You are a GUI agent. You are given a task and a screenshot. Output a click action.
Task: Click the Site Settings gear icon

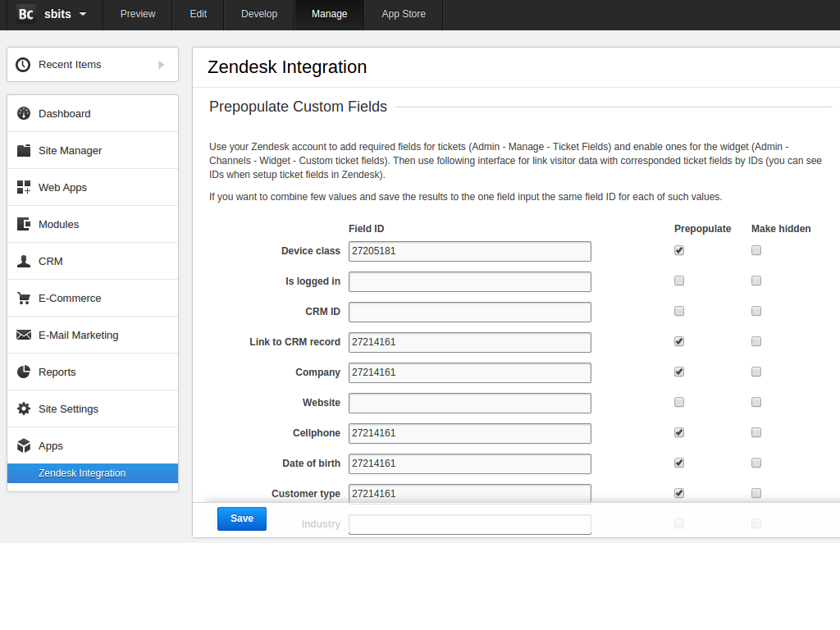[24, 409]
